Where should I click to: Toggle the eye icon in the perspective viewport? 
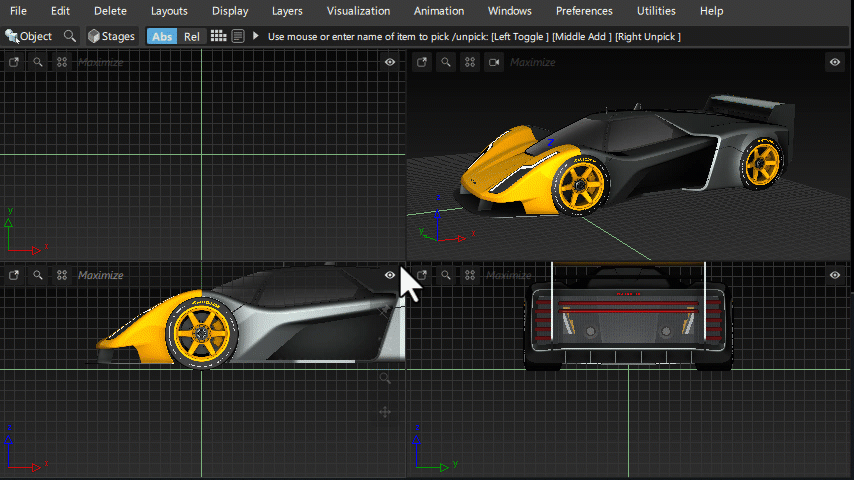click(x=835, y=62)
